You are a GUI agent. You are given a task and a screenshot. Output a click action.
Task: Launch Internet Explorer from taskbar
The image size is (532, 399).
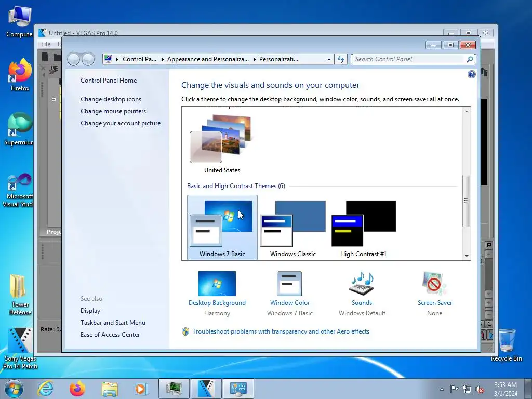(46, 389)
